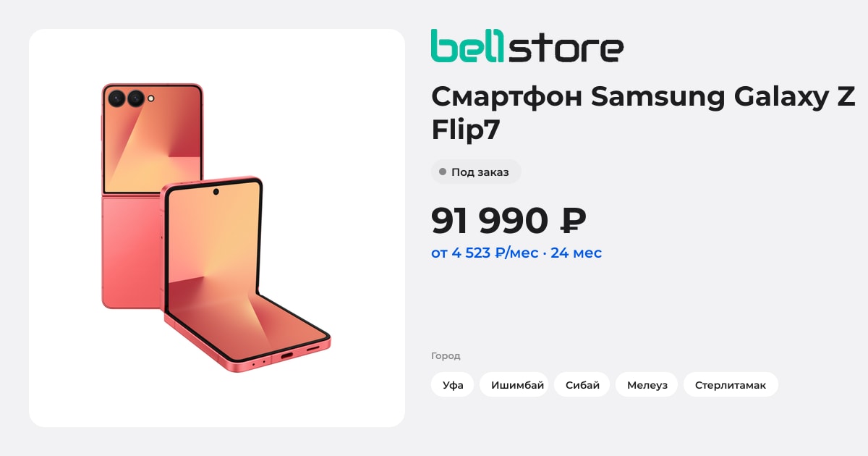Click the punch-hole camera on the unfolded phone

click(216, 192)
